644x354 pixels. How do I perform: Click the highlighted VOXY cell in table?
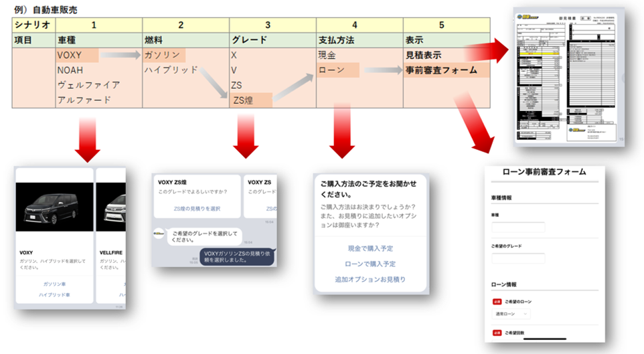(78, 55)
